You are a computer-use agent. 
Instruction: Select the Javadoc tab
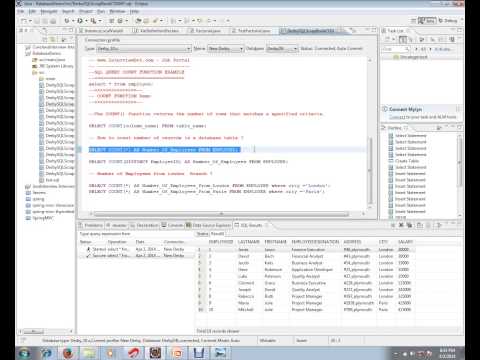click(x=117, y=225)
